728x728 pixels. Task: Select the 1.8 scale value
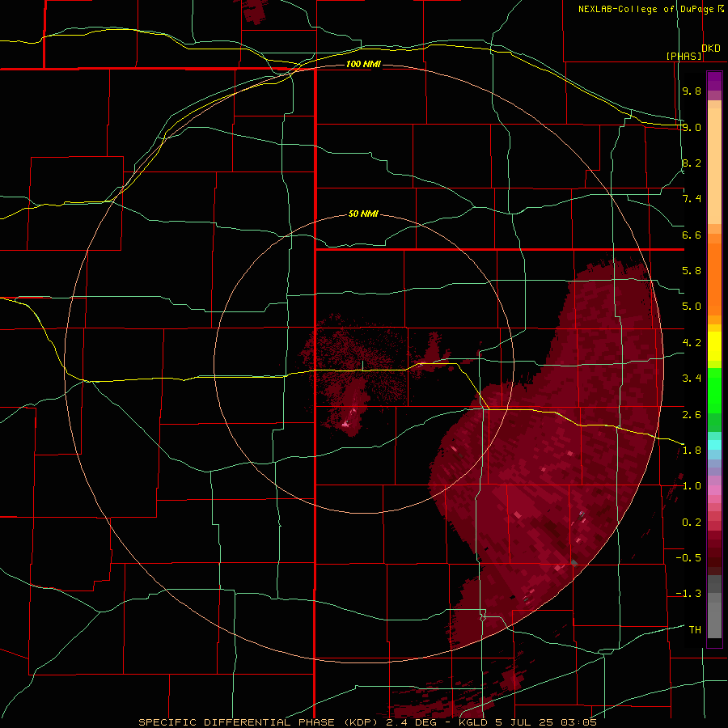pyautogui.click(x=692, y=451)
